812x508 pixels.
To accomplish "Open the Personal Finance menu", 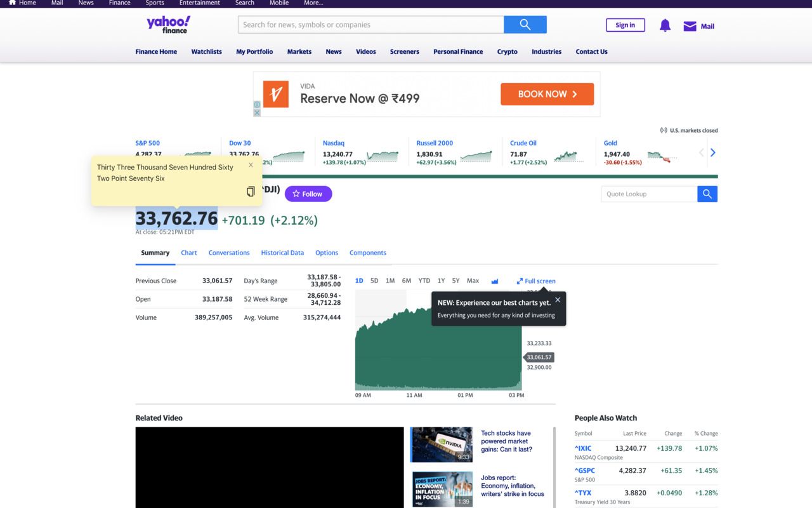I will (458, 51).
